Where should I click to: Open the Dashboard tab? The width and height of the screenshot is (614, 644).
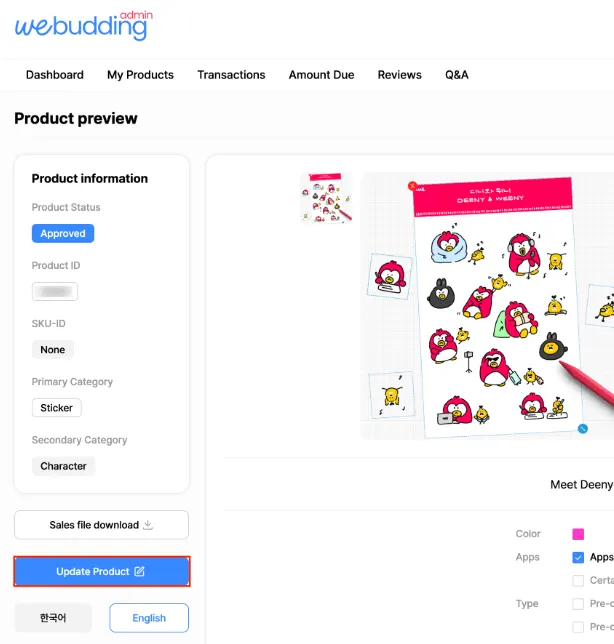click(55, 75)
